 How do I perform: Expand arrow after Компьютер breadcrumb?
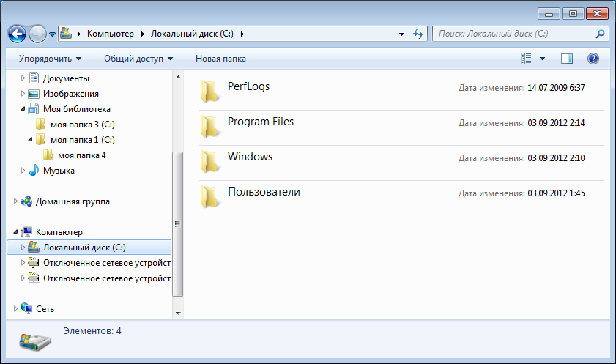click(x=143, y=34)
